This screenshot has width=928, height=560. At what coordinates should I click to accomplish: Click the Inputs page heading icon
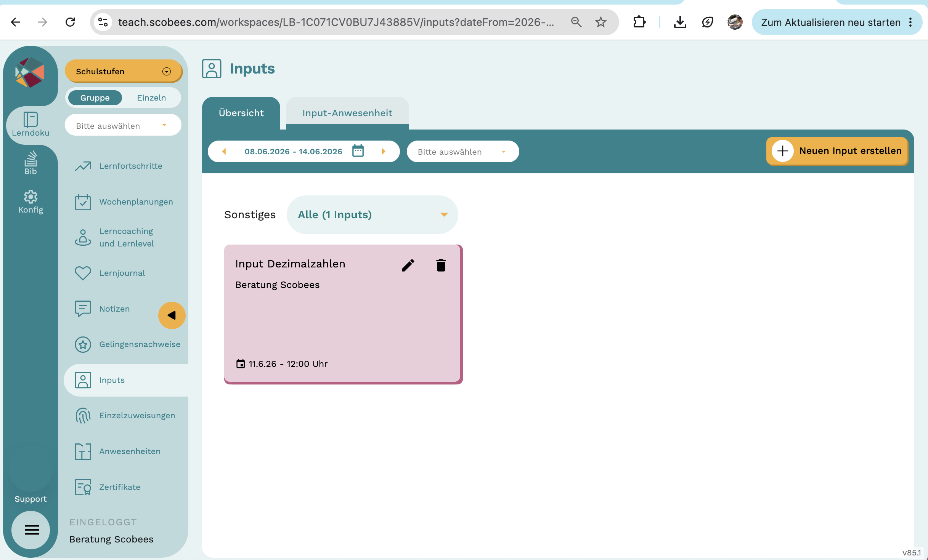[212, 69]
